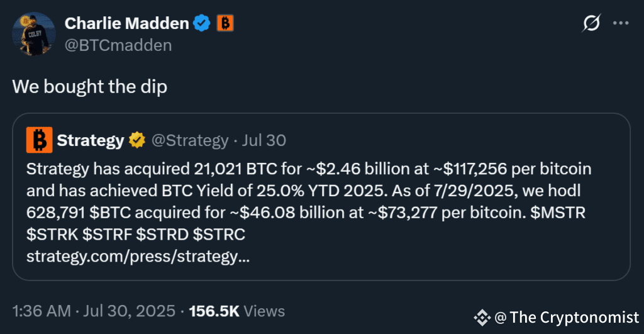The width and height of the screenshot is (644, 334).
Task: Click the 'We bought the dip' tweet text
Action: pyautogui.click(x=89, y=87)
